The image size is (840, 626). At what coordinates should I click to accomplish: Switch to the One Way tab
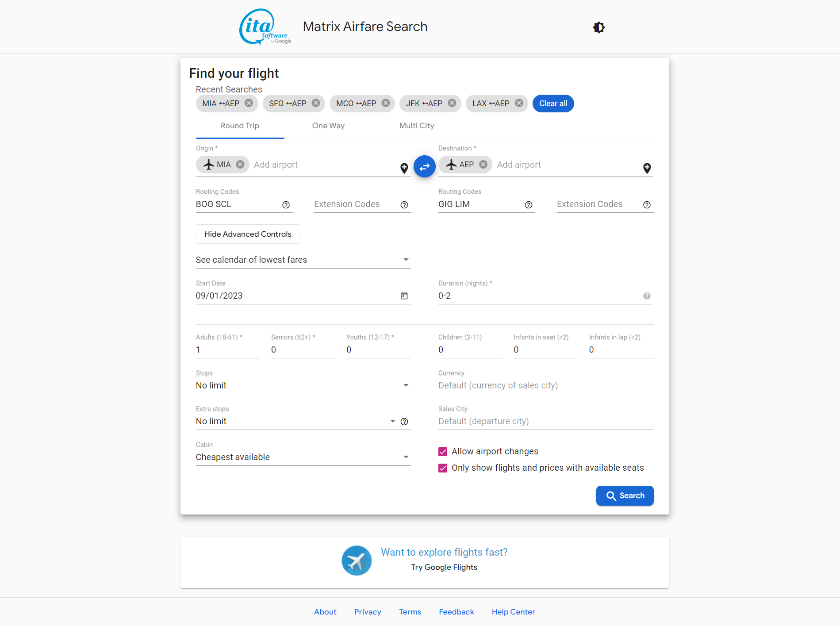tap(328, 126)
